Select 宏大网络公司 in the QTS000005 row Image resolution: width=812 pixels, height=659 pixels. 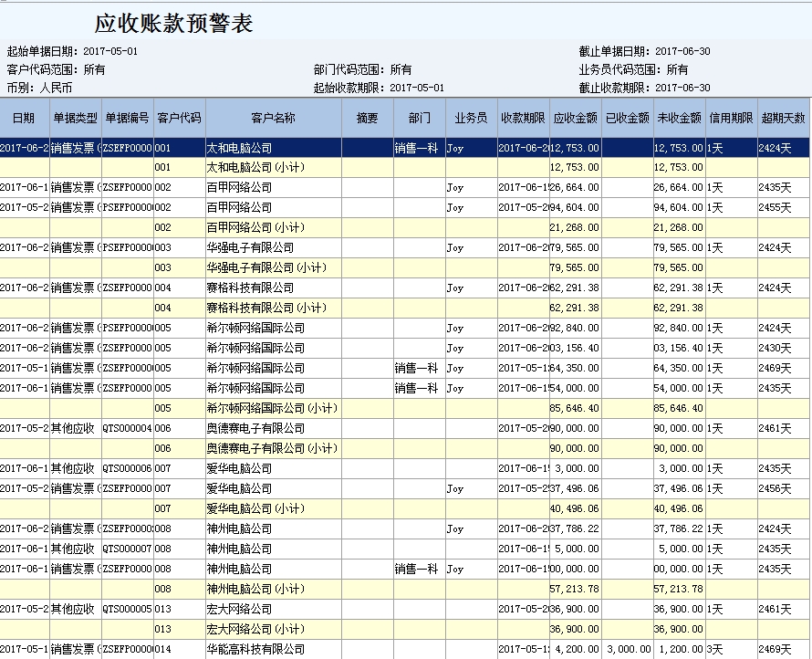point(274,610)
